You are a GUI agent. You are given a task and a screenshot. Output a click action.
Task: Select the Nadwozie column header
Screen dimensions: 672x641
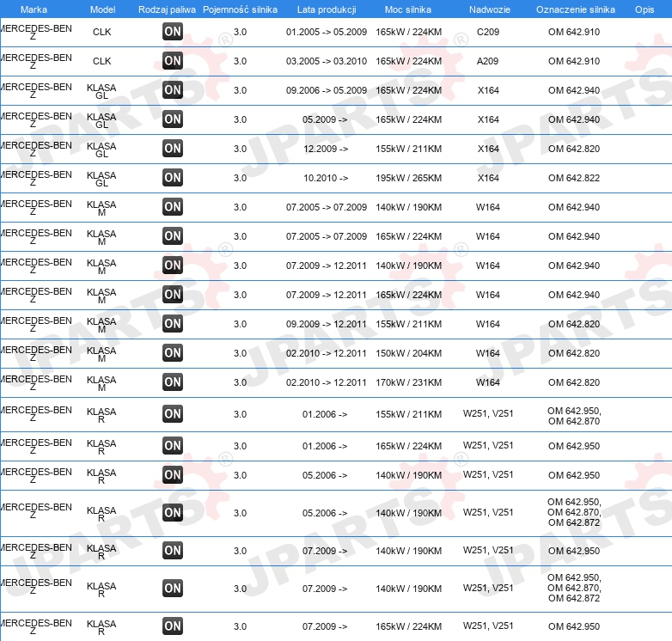490,9
